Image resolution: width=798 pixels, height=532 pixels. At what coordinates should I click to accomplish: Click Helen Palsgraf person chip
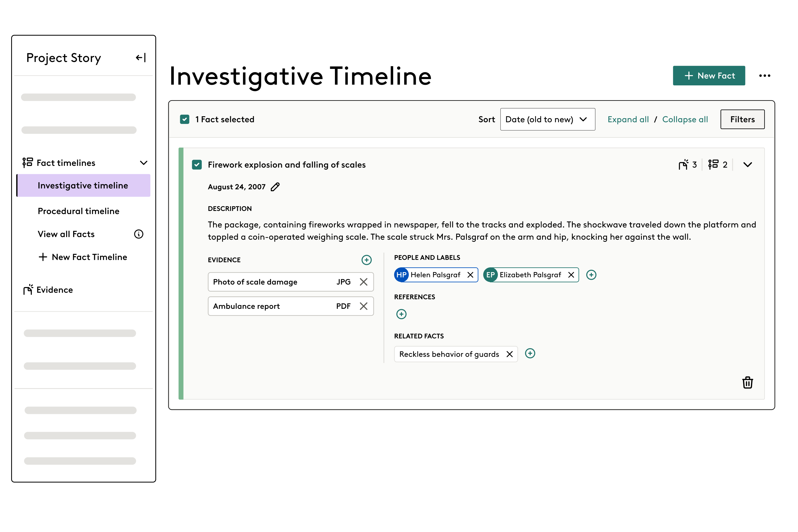(x=436, y=275)
